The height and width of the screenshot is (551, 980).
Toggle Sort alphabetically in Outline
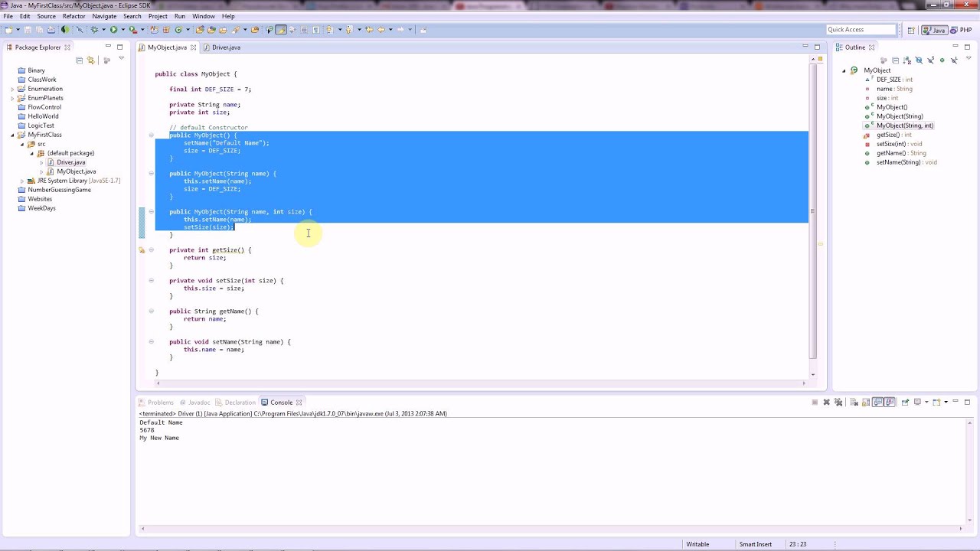907,60
